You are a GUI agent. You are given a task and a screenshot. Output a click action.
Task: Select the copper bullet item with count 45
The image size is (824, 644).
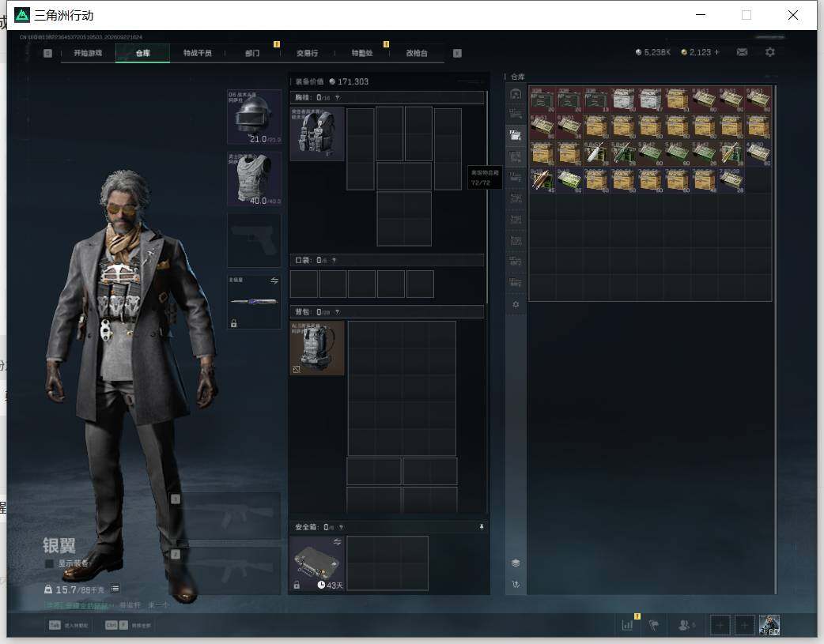pyautogui.click(x=542, y=180)
